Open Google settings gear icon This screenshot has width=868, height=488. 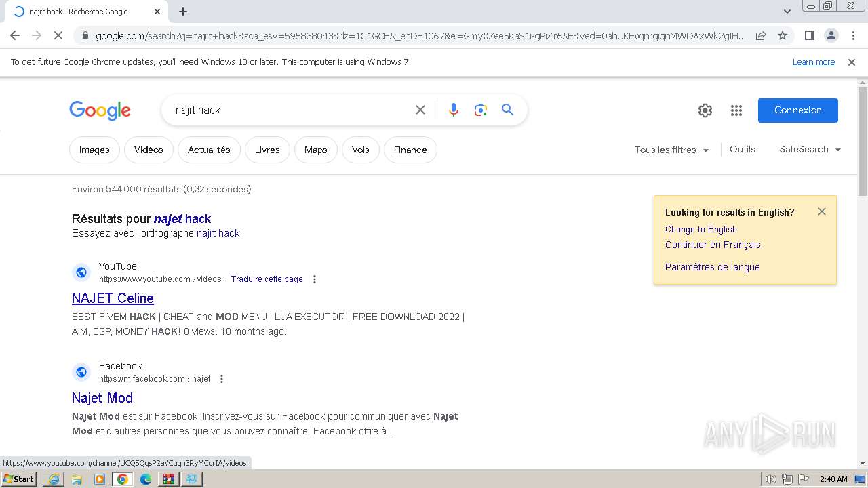705,110
